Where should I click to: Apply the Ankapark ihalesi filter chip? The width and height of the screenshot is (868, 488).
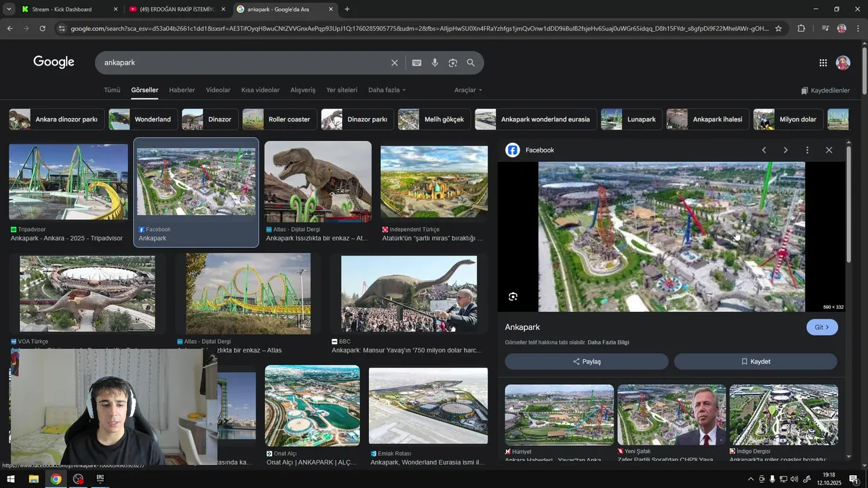tap(708, 119)
